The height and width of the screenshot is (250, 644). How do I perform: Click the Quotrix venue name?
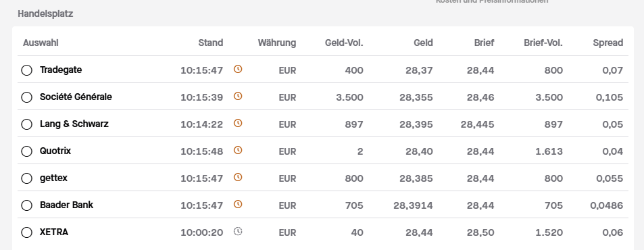click(55, 151)
